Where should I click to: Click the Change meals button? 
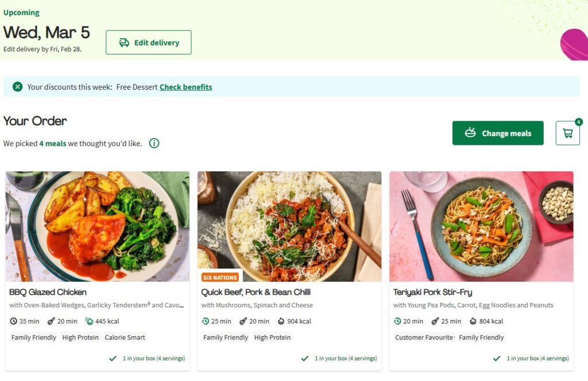498,133
